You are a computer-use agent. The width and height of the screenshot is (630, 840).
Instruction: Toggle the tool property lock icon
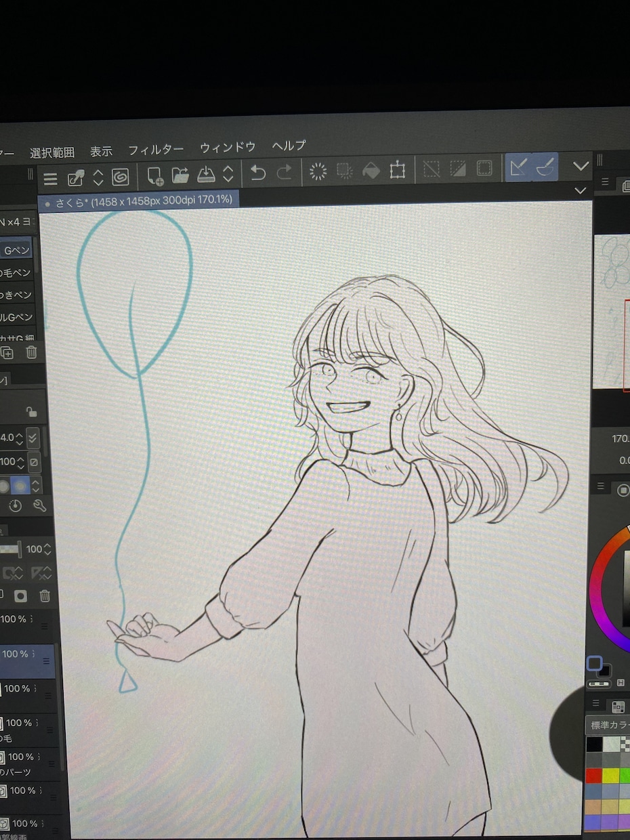[x=30, y=411]
